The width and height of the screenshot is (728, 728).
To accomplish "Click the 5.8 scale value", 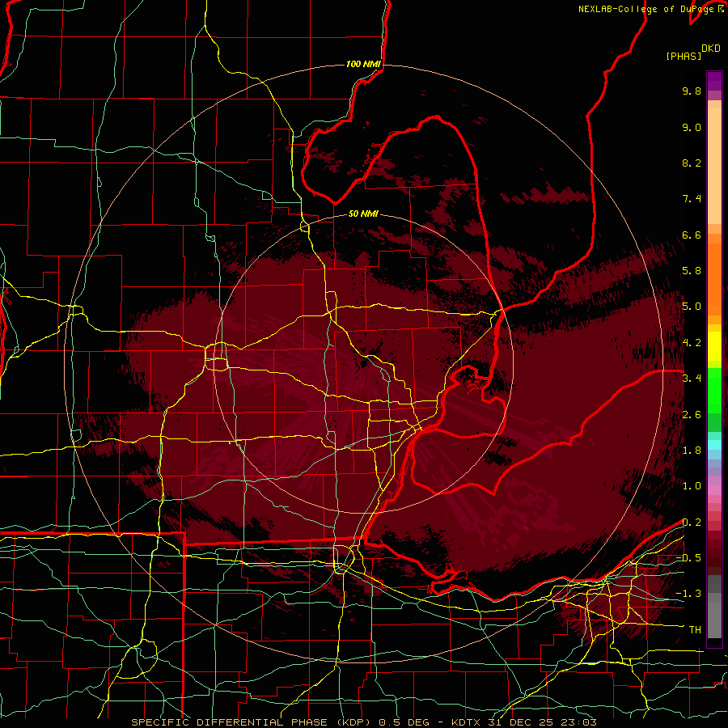I will pyautogui.click(x=692, y=271).
